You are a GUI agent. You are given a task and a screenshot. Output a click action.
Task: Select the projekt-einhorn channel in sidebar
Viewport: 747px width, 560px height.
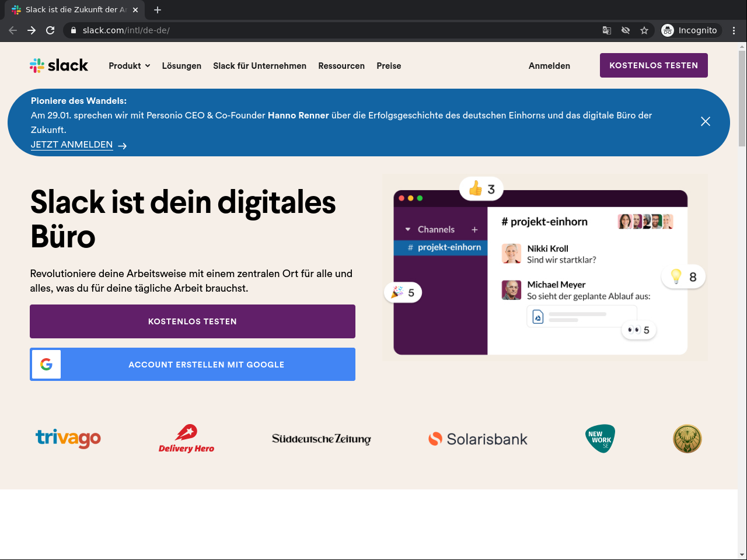pos(441,247)
